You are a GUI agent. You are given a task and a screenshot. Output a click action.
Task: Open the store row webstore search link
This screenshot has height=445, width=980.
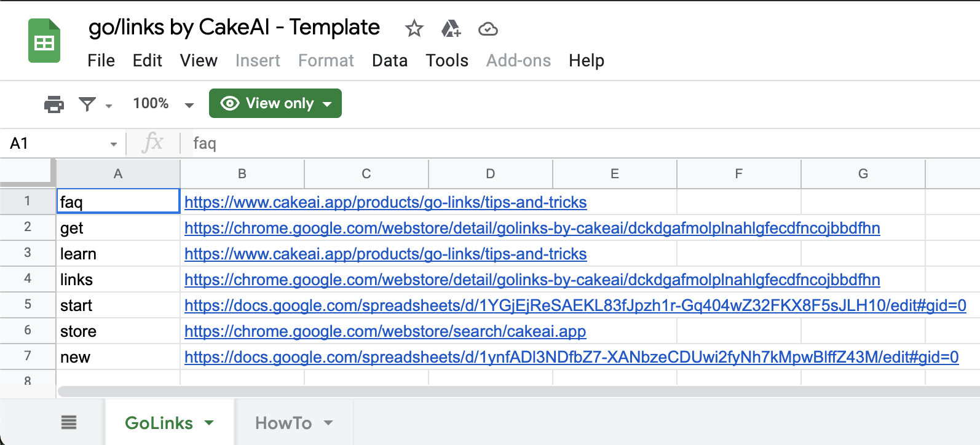385,331
